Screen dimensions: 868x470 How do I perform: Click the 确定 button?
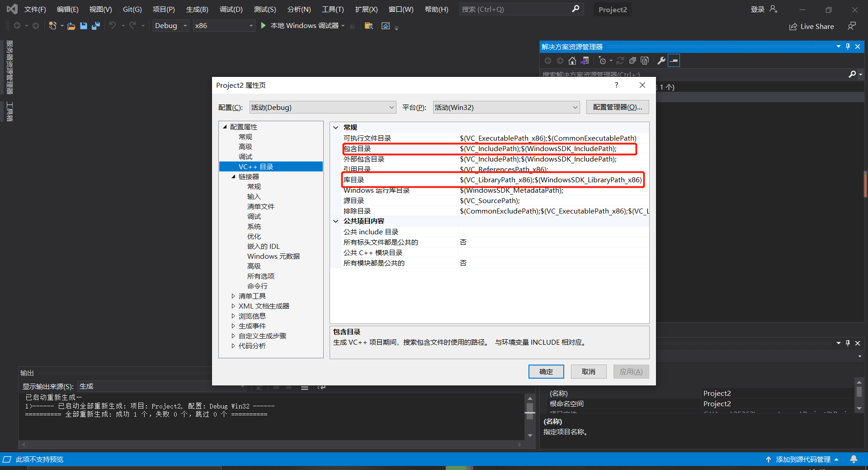tap(546, 371)
